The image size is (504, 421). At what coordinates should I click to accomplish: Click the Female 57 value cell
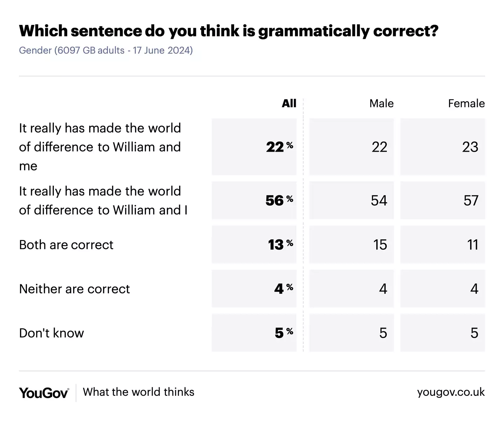tap(443, 201)
